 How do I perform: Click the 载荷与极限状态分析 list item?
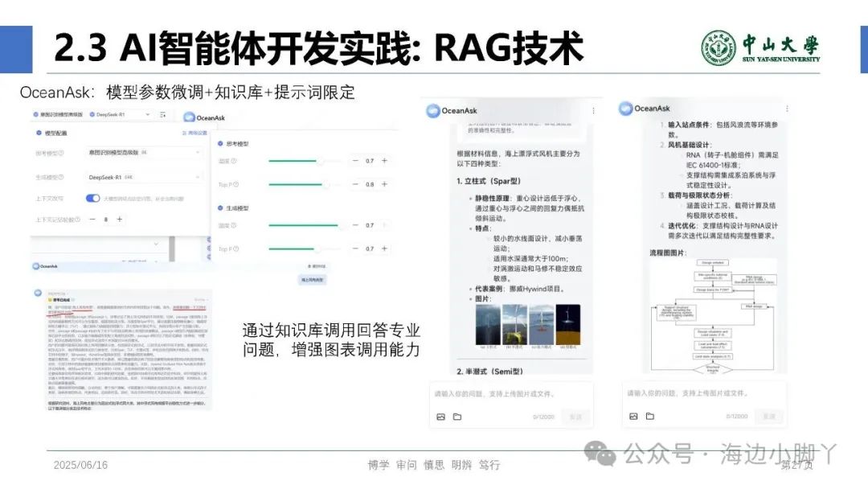[700, 195]
